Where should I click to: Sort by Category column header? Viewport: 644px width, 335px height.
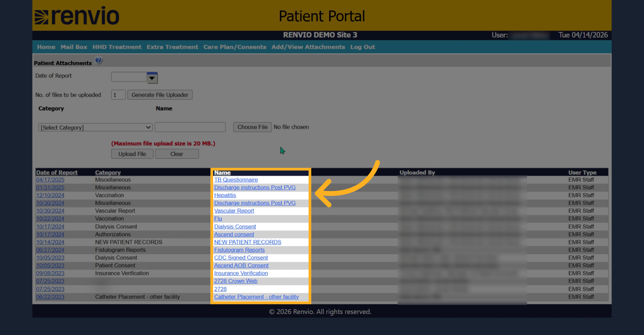click(108, 172)
